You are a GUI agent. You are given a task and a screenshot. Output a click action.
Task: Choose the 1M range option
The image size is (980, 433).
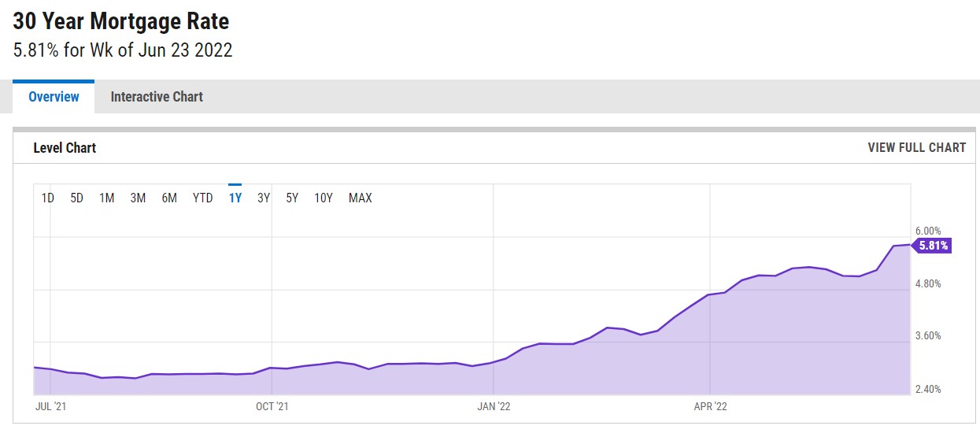(106, 198)
